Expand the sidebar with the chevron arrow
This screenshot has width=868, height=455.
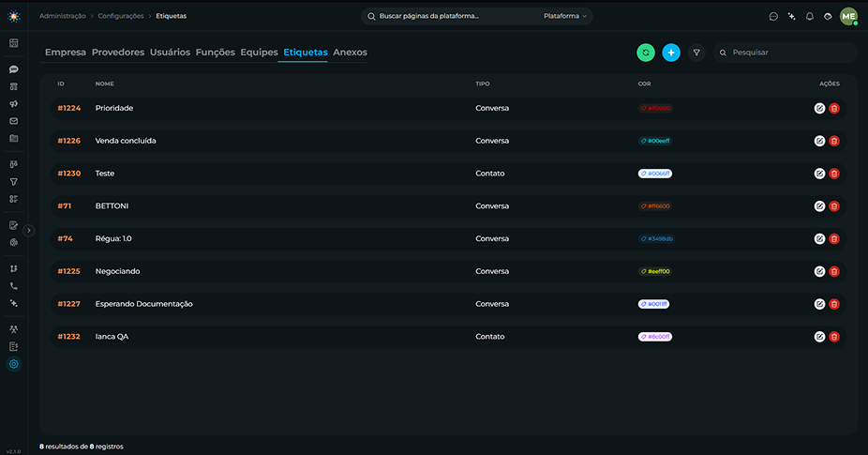29,231
